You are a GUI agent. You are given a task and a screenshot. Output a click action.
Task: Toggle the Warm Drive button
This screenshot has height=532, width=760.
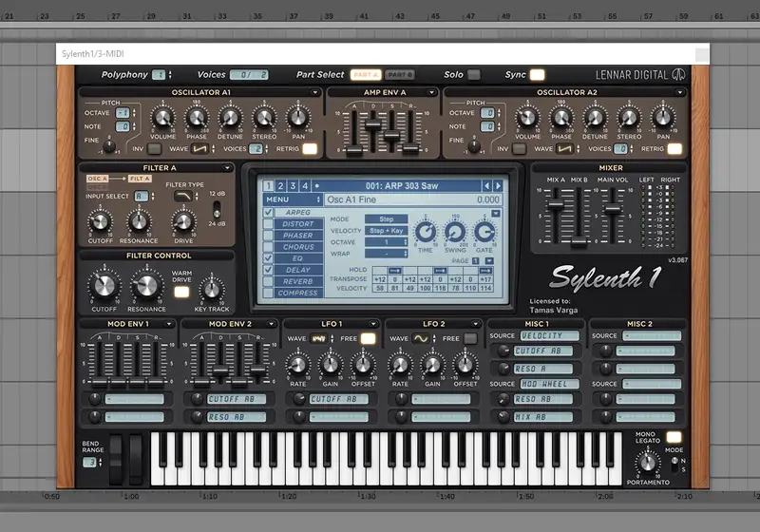(181, 291)
